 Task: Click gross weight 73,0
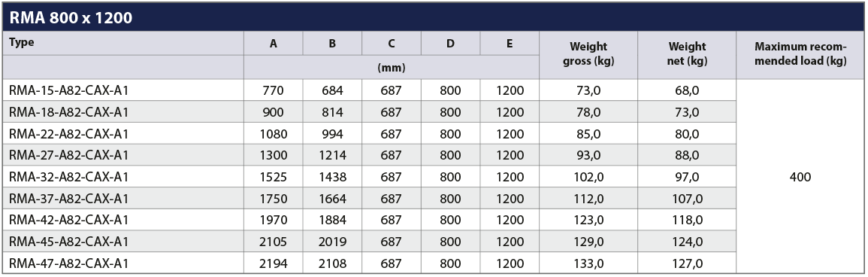pyautogui.click(x=588, y=91)
